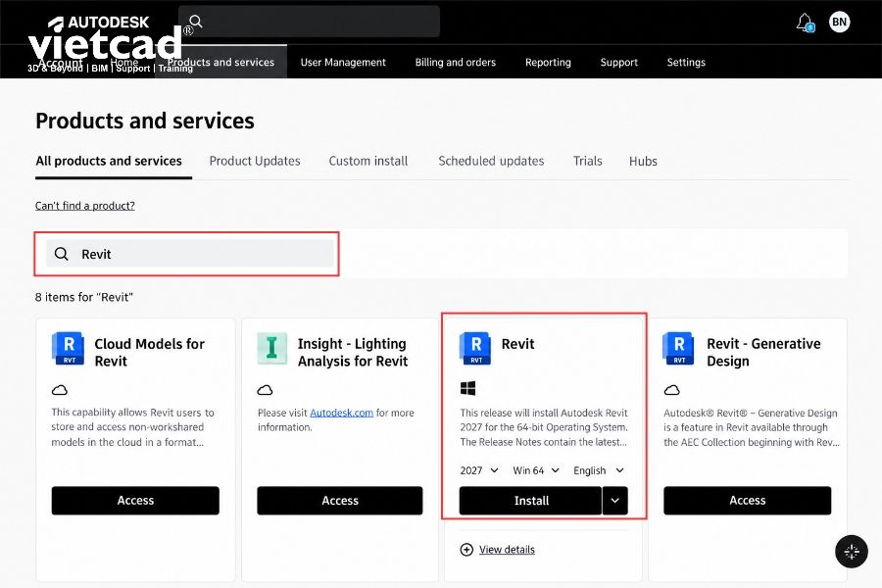Open the 2027 version dropdown
Viewport: 882px width, 588px height.
[x=479, y=470]
